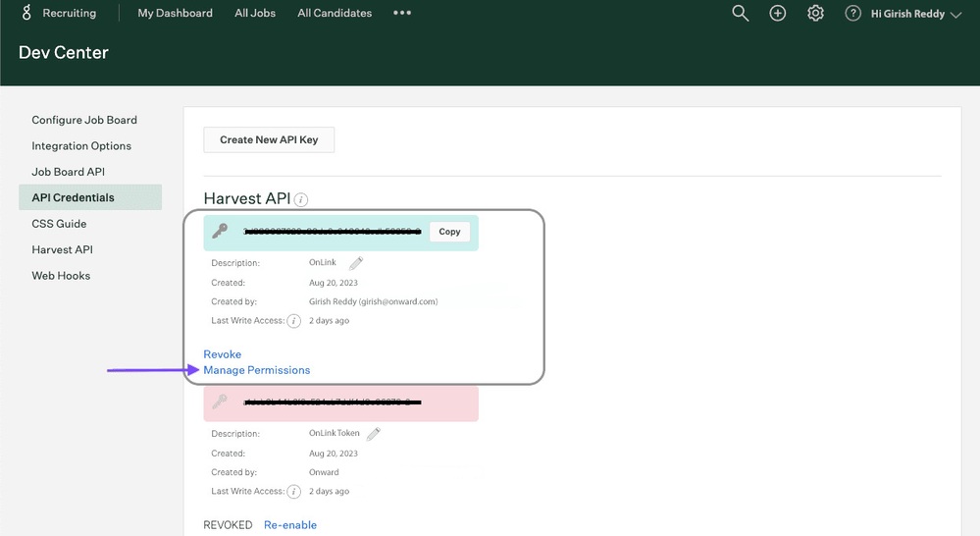
Task: Select Job Board API in sidebar
Action: (68, 172)
